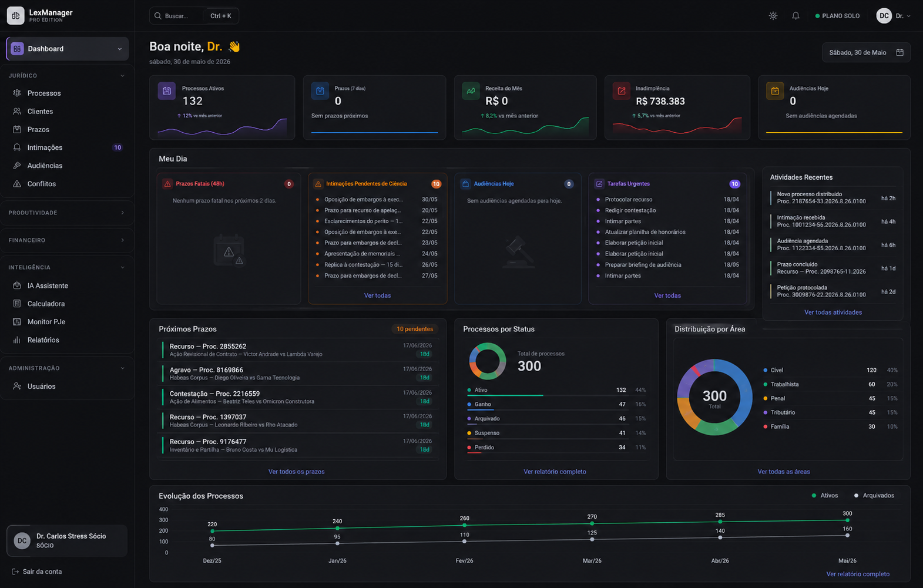Click the Cível color legend dot
This screenshot has width=923, height=588.
pyautogui.click(x=765, y=370)
